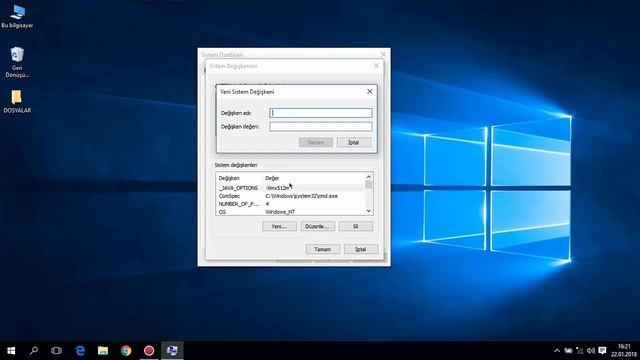Select the System Properties taskbar icon

coord(172,351)
